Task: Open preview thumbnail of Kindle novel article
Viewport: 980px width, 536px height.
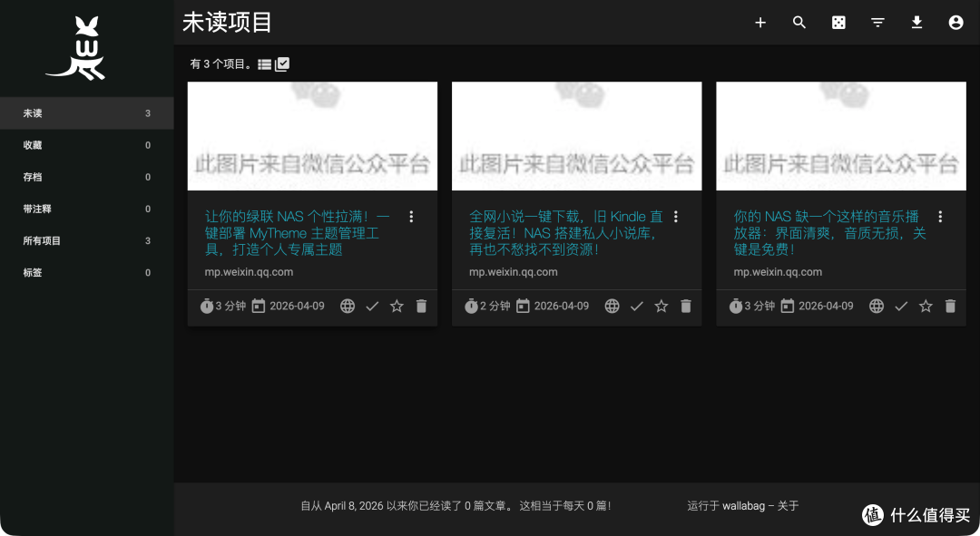Action: click(577, 136)
